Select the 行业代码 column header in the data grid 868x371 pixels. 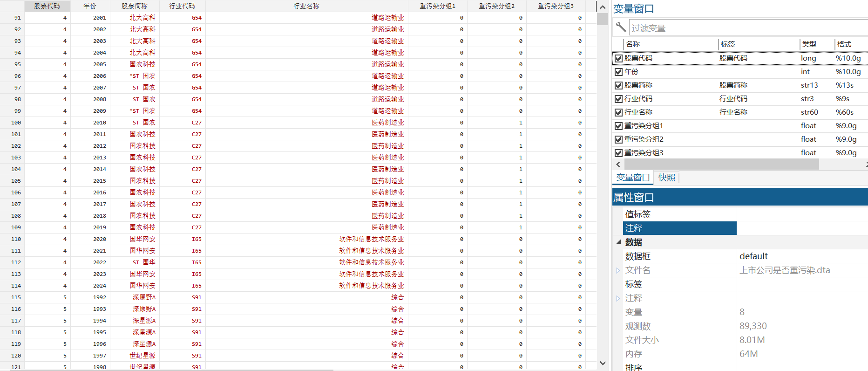click(x=182, y=6)
